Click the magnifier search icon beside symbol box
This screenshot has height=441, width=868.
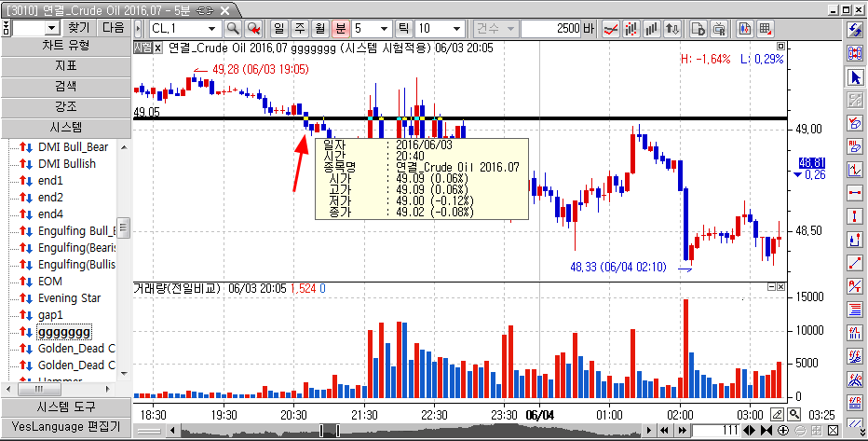coord(232,28)
